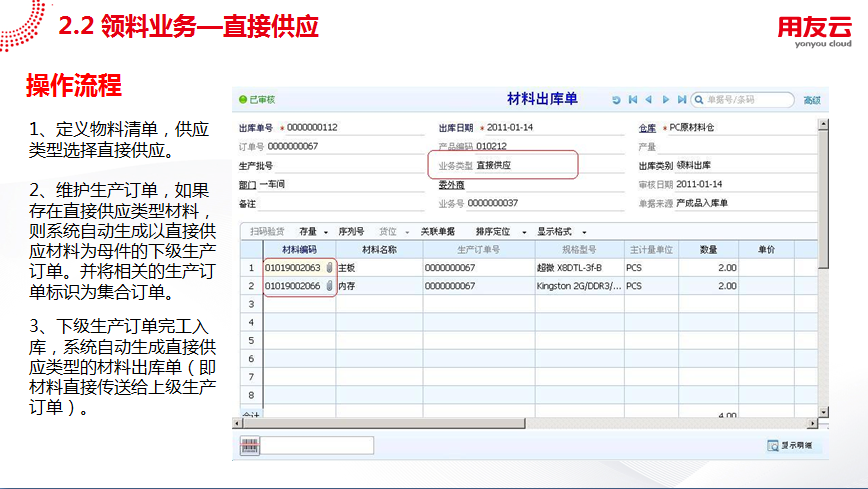Go to the previous record arrow
This screenshot has height=489, width=868.
coord(649,100)
